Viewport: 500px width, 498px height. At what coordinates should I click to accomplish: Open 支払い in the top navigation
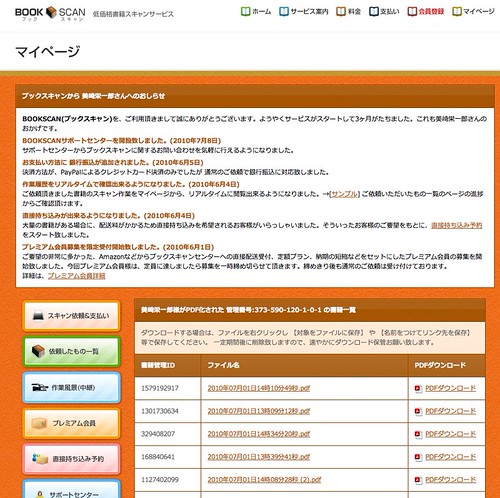click(x=390, y=12)
